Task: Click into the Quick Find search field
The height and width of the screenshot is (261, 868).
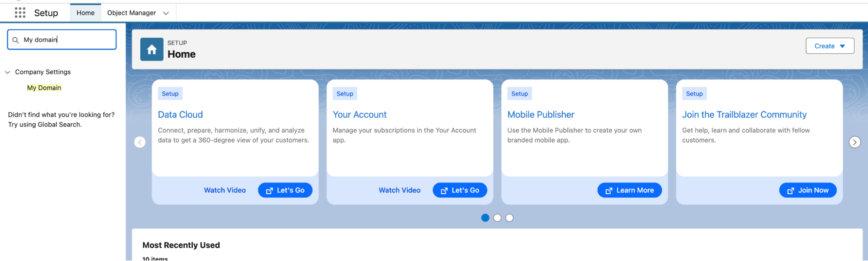Action: tap(62, 40)
